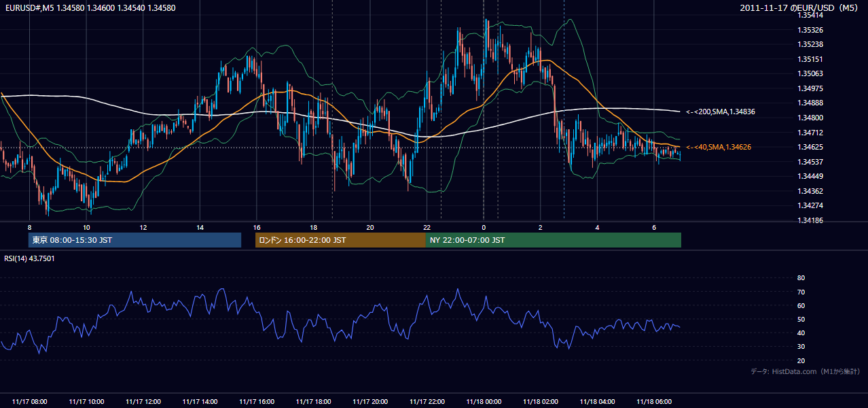
Task: Click the 40 SMA 1.34626 label
Action: coord(719,147)
